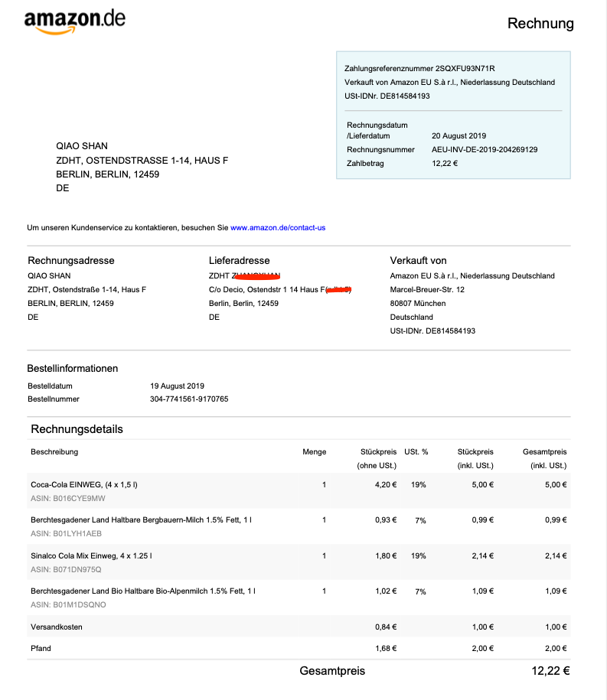Click ZDHT, OSTENDSTRASSE 1-14, HAUS F line

142,161
